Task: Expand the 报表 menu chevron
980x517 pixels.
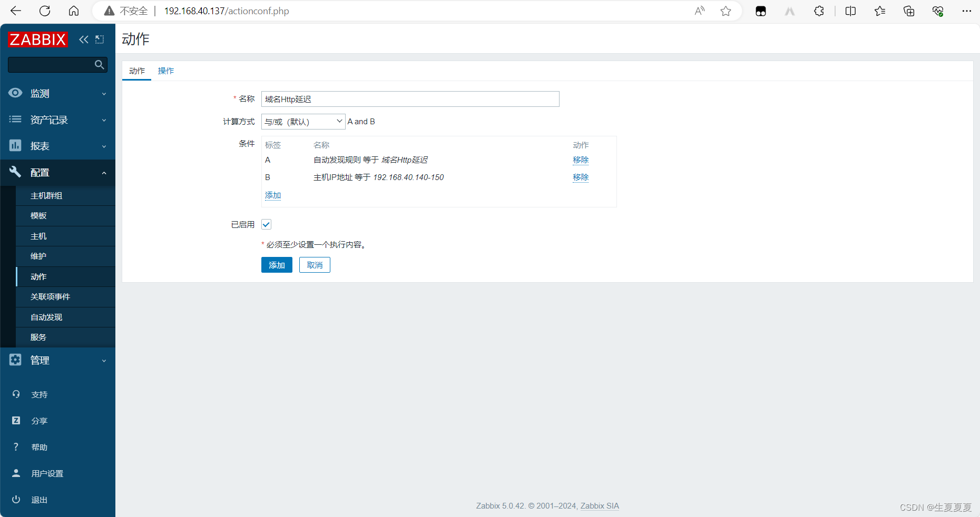Action: click(104, 146)
